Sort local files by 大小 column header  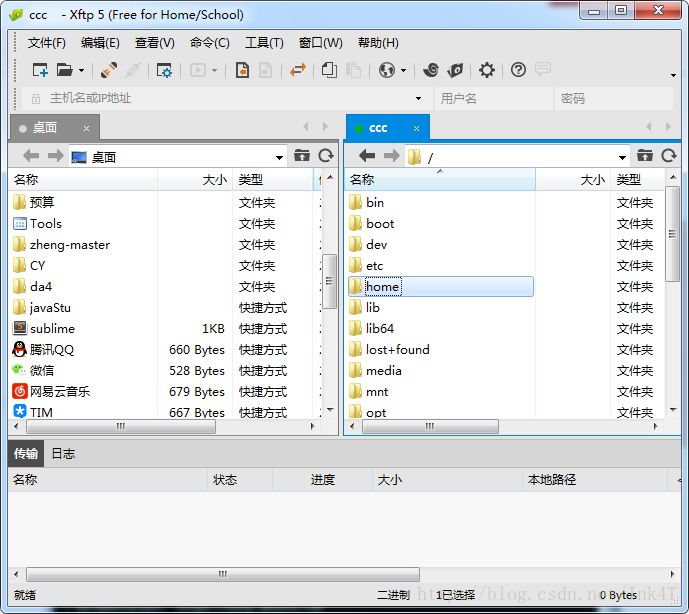click(214, 180)
